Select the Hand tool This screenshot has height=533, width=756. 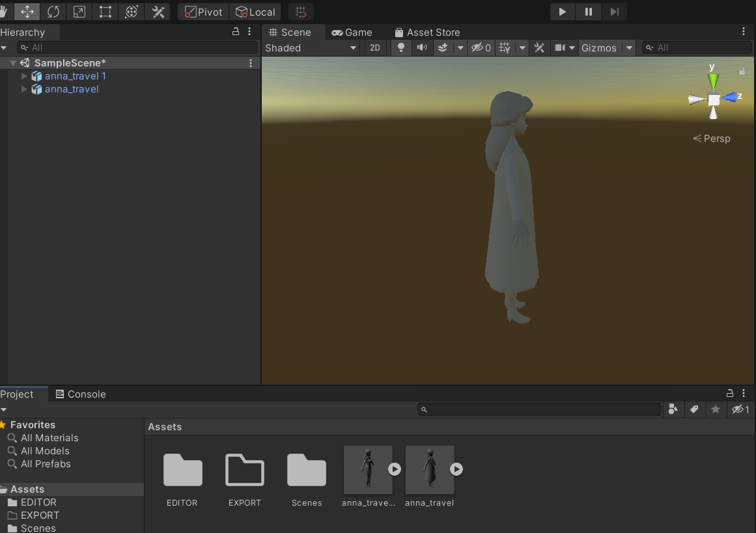[x=5, y=12]
